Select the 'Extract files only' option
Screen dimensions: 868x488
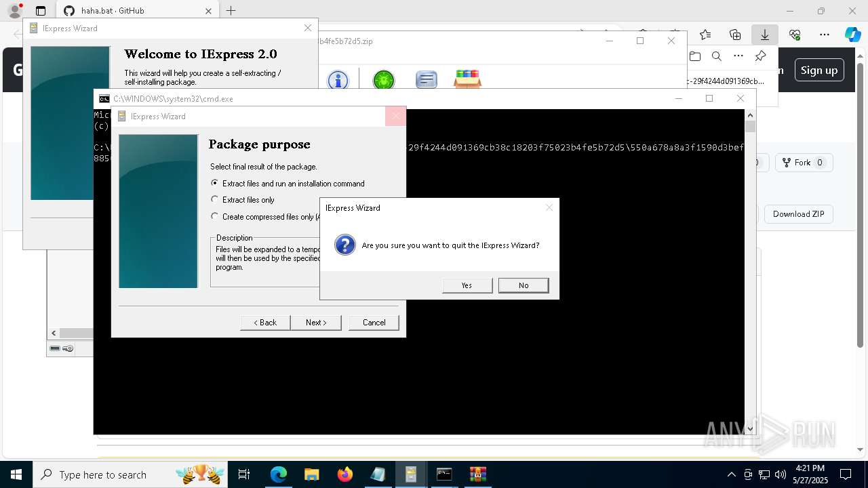243,200
